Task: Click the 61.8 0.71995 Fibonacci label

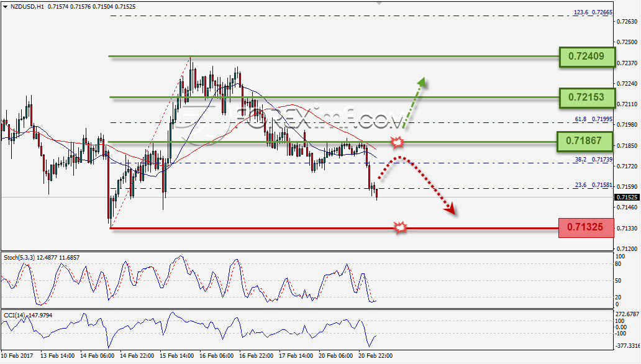Action: 594,119
